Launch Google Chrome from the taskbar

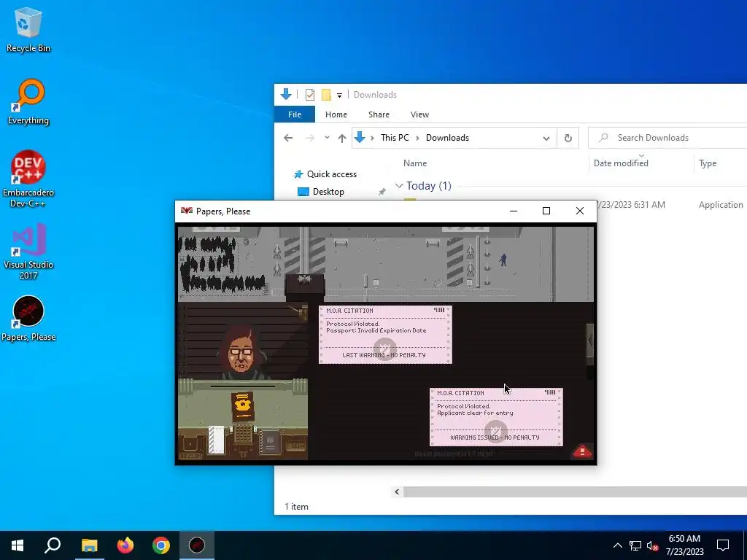(161, 545)
